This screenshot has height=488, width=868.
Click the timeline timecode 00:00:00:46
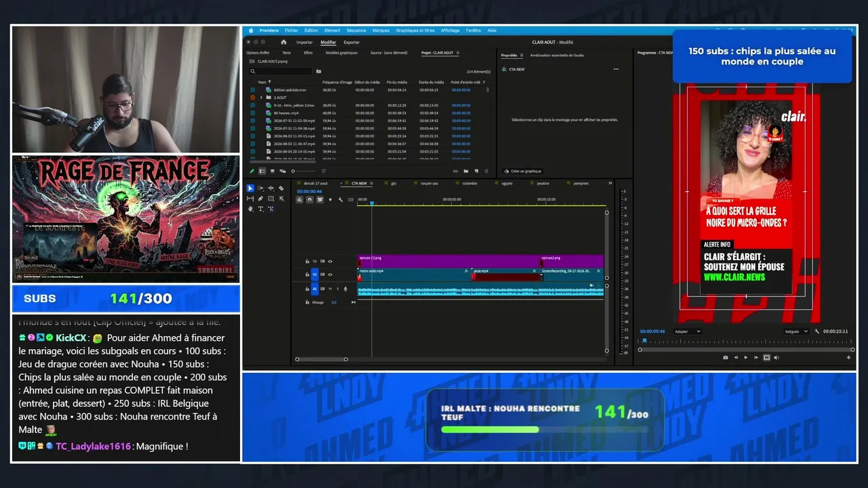tap(309, 191)
